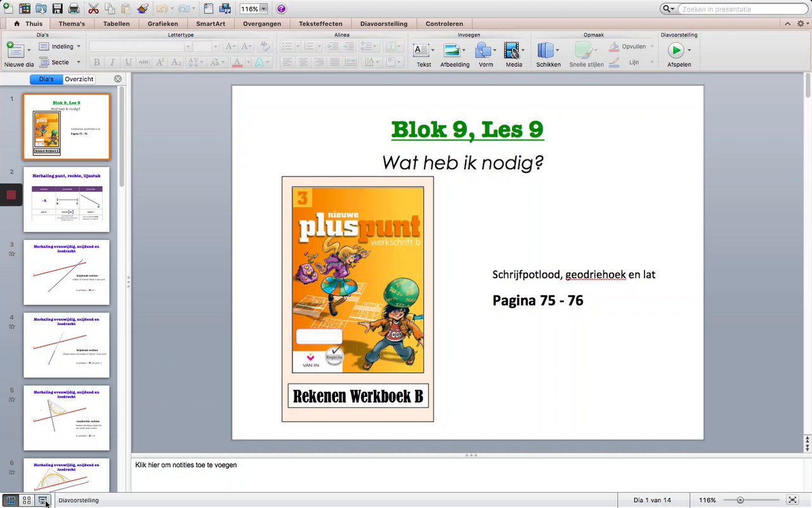The height and width of the screenshot is (508, 812).
Task: Cut selection with the scissors icon
Action: pyautogui.click(x=93, y=9)
